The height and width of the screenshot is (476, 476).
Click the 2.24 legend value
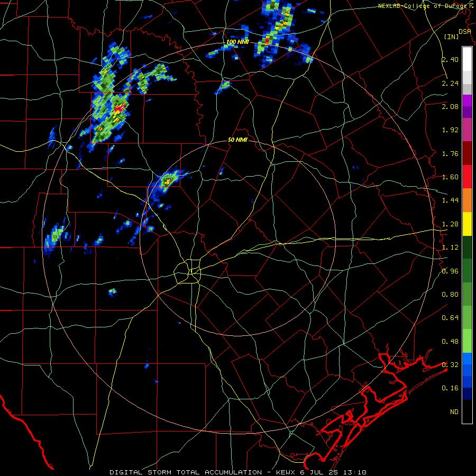click(450, 83)
